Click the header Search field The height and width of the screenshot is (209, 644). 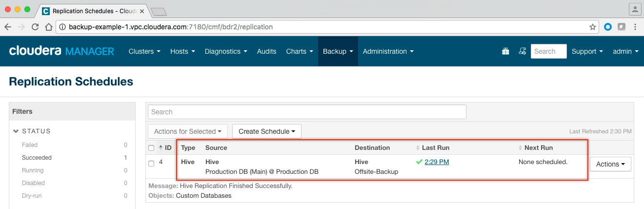(549, 51)
